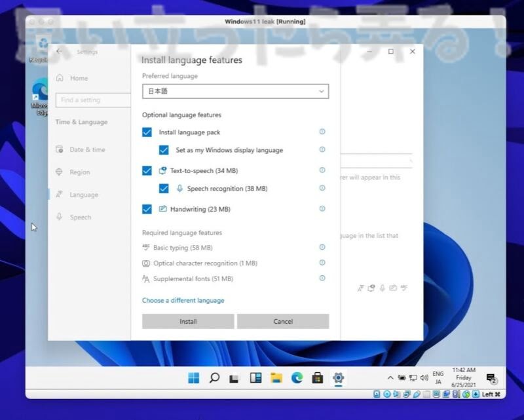Screen dimensions: 524x420
Task: Click "Time & Language" heading
Action: pyautogui.click(x=81, y=122)
